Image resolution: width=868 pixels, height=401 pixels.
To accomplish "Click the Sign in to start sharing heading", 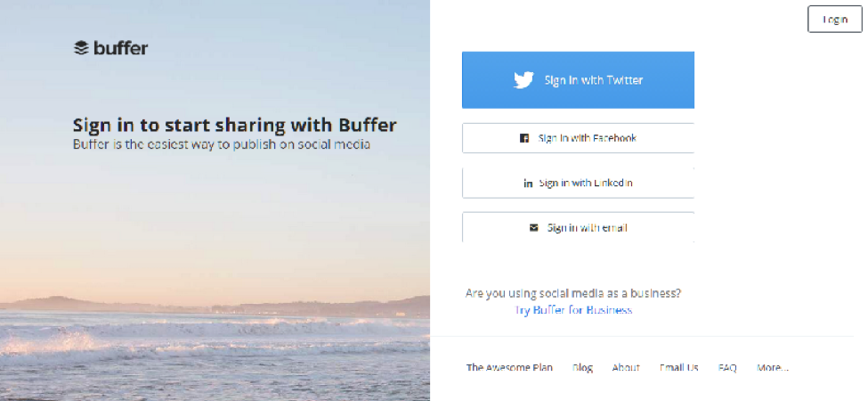I will pyautogui.click(x=235, y=125).
